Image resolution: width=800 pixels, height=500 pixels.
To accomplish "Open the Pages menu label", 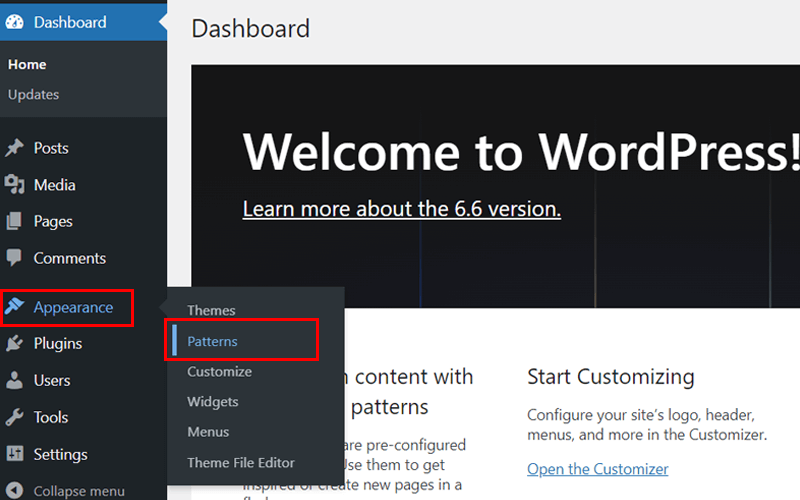I will point(53,221).
